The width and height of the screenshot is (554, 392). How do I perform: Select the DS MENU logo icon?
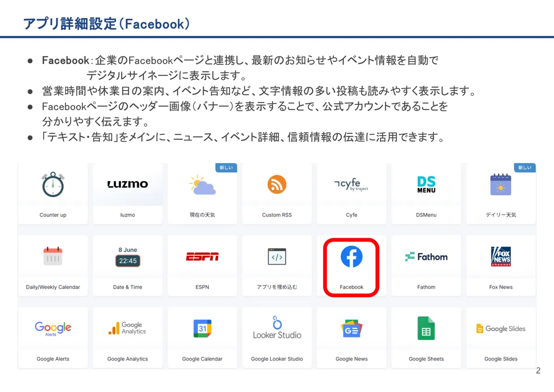coord(426,185)
